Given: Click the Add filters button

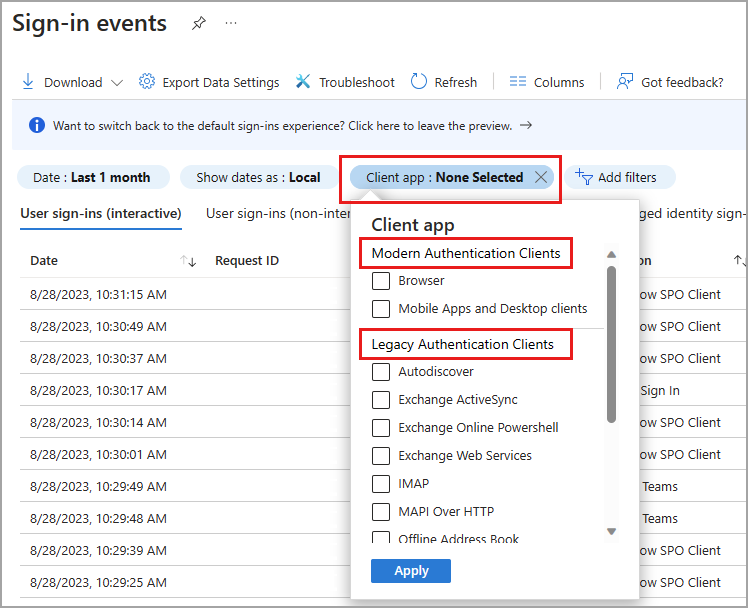Looking at the screenshot, I should tap(618, 177).
